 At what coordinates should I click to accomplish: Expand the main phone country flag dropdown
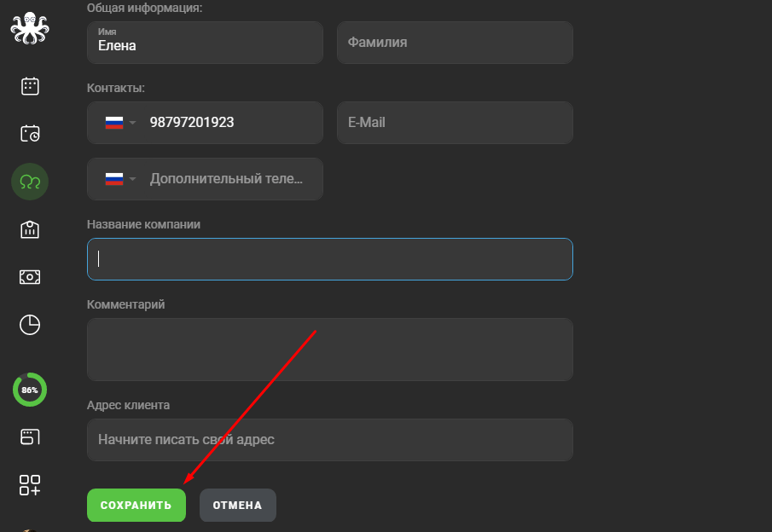[x=120, y=123]
